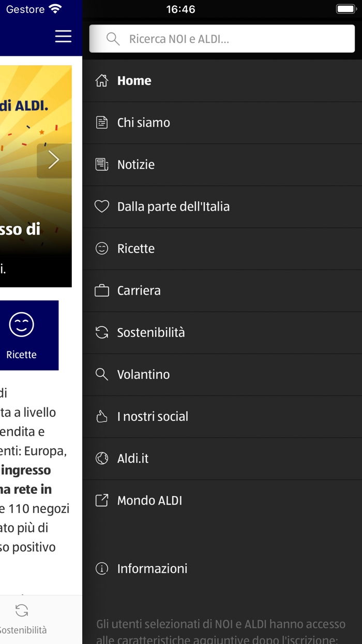Focus the Ricerca NOI e ALDI search field
The width and height of the screenshot is (362, 644).
point(222,39)
